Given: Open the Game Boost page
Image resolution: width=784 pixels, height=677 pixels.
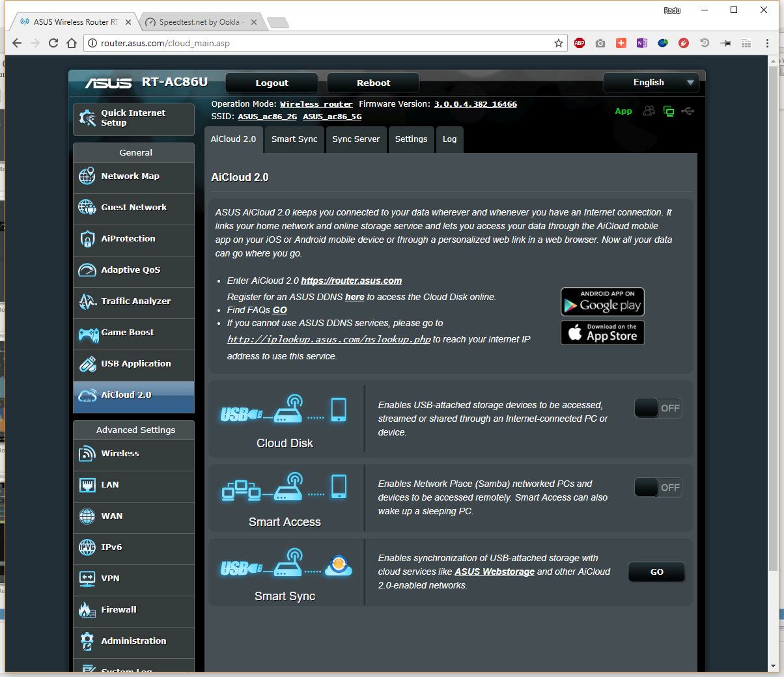Looking at the screenshot, I should coord(133,333).
